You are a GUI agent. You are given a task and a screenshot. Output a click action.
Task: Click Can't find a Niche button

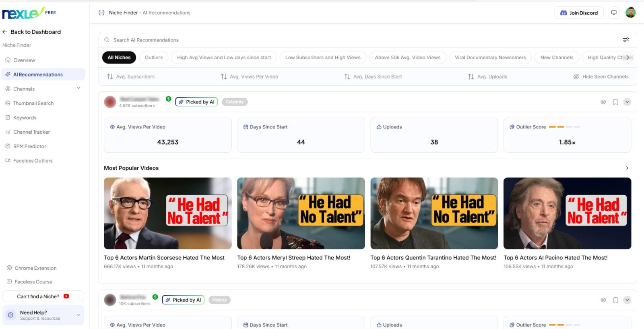coord(43,296)
